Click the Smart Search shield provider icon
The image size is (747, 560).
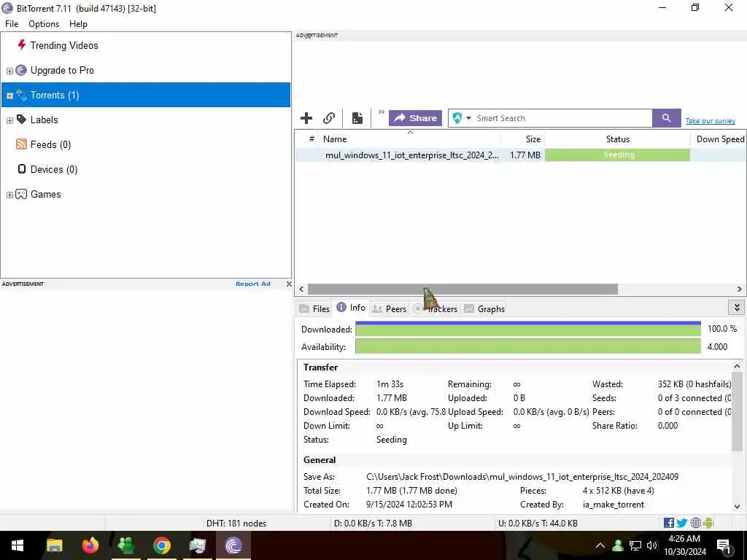pyautogui.click(x=457, y=118)
